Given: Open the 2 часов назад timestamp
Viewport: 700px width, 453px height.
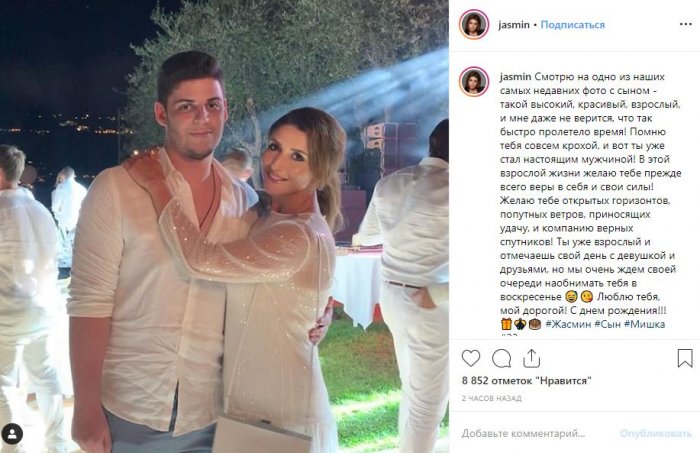Looking at the screenshot, I should pos(492,398).
